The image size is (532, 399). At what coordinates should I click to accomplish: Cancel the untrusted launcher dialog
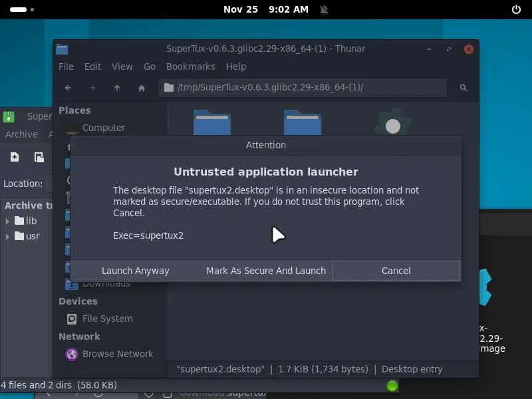pos(396,271)
